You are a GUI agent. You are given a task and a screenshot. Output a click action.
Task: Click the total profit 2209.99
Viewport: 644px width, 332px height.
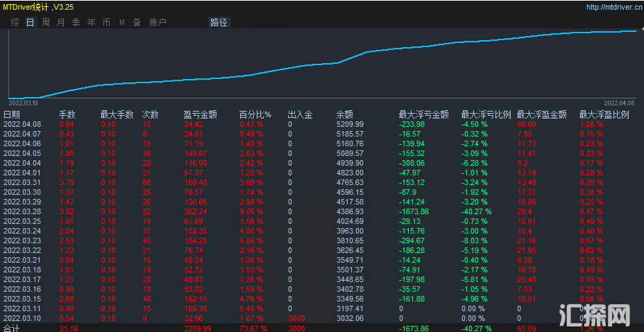tap(196, 329)
